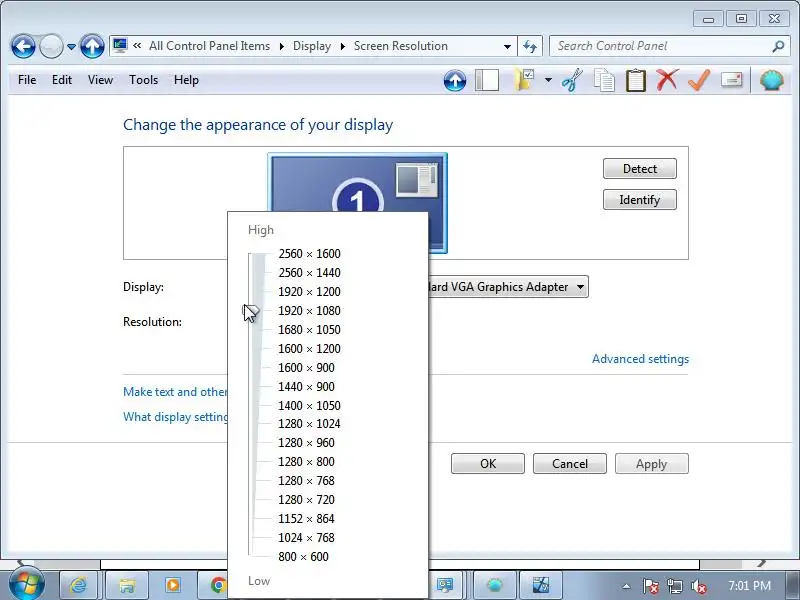800x600 pixels.
Task: Open the Windows Start orb
Action: click(26, 583)
